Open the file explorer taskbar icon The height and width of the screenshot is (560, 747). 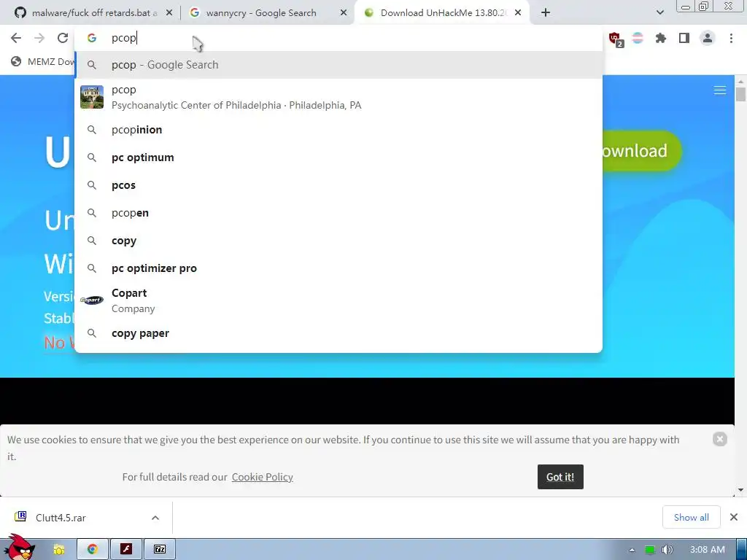[58, 550]
